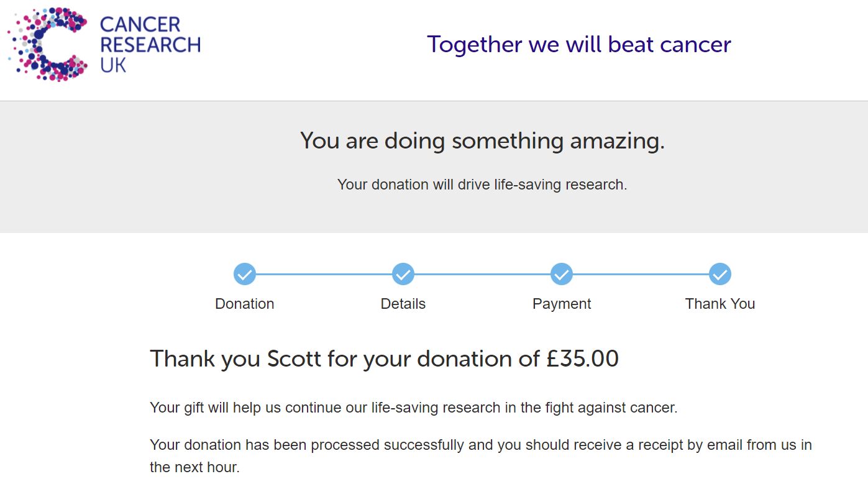868x502 pixels.
Task: Select the Donation step label
Action: (x=245, y=304)
